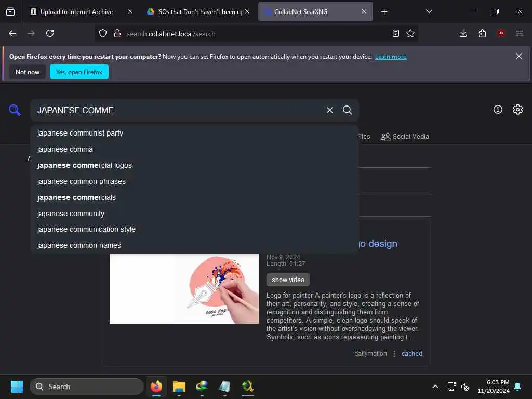Screen dimensions: 532x399
Task: Choose suggestion japanese commercials
Action: [195, 197]
